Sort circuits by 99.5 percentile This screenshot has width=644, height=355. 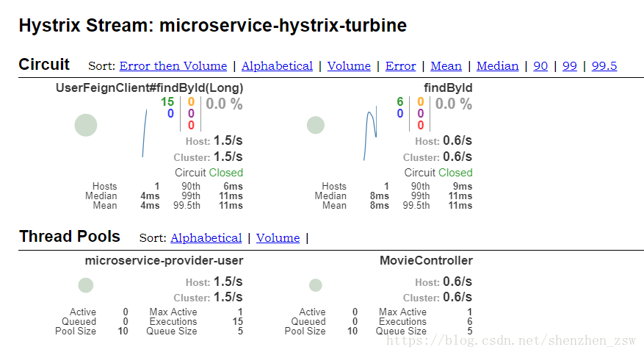point(604,65)
